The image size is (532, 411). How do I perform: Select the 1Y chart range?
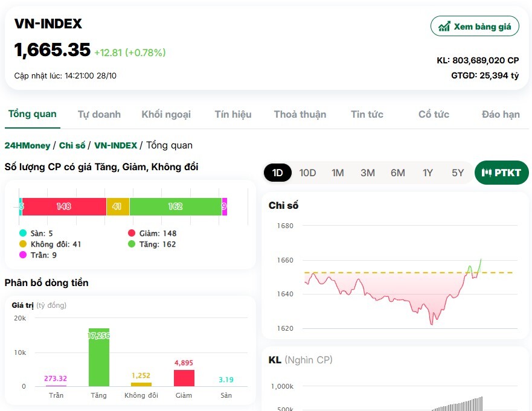click(x=428, y=173)
